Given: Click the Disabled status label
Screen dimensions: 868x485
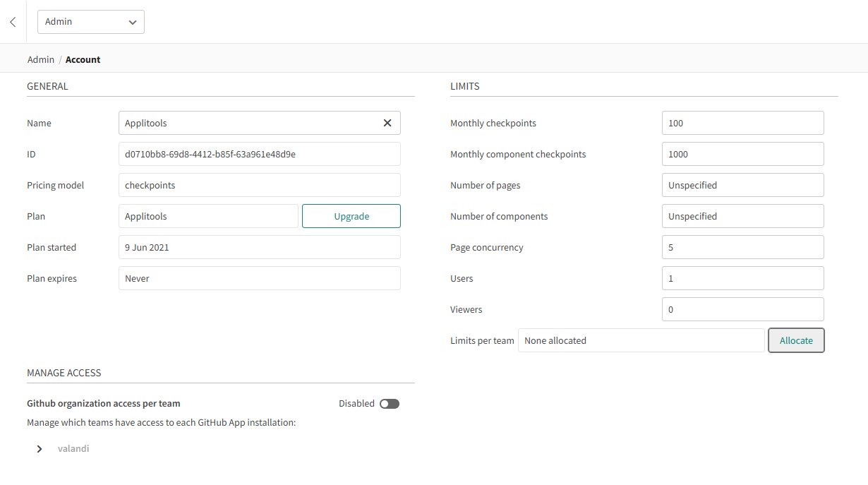Looking at the screenshot, I should (356, 403).
